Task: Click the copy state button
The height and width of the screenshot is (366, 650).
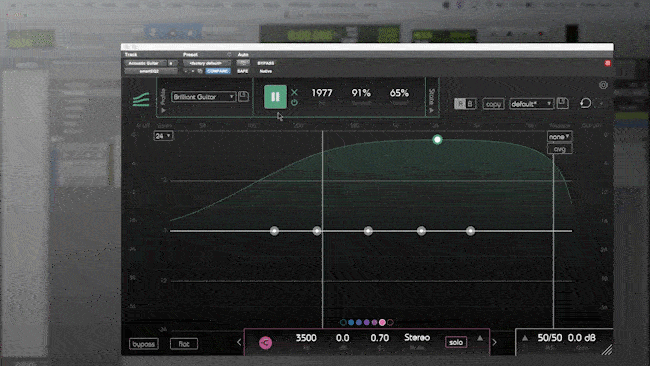Action: click(x=493, y=104)
